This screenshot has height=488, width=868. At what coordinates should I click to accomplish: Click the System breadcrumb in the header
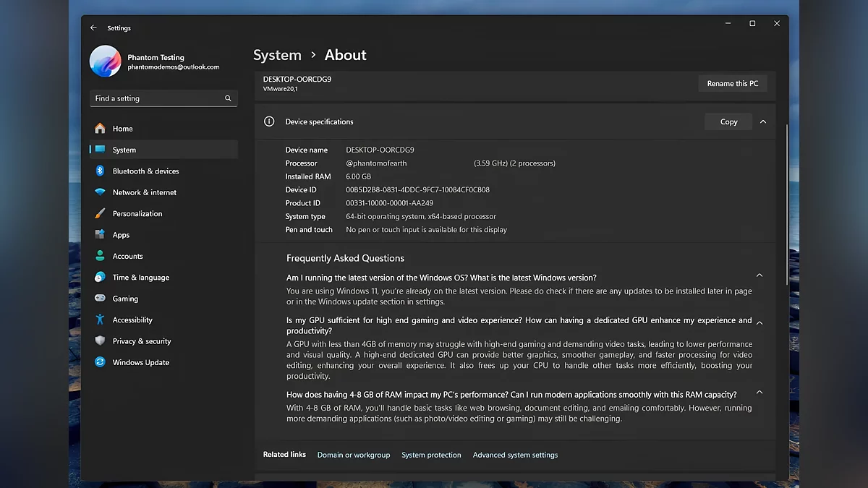pos(277,55)
